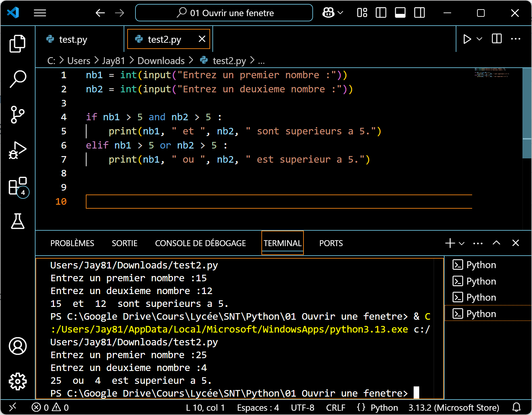
Task: Open the Testing flask view
Action: pos(17,221)
